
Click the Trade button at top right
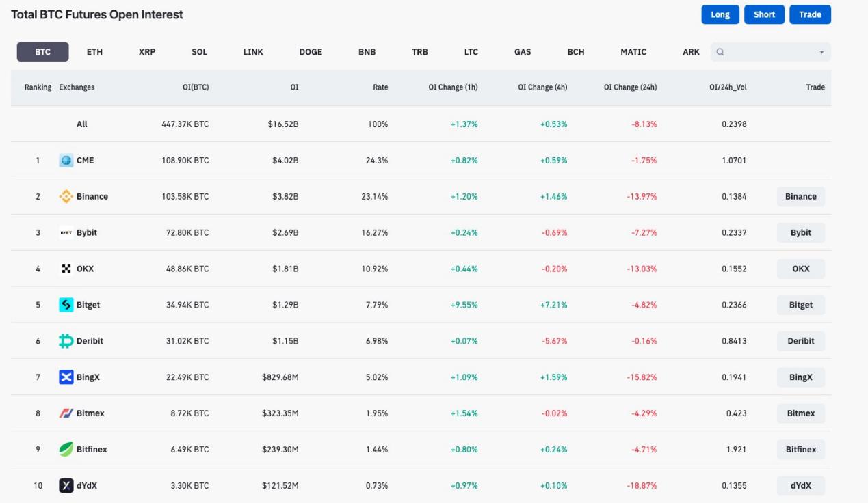pyautogui.click(x=810, y=14)
